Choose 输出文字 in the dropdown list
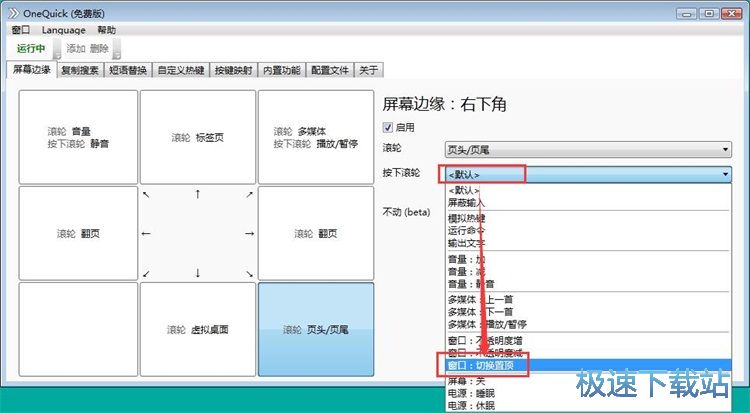This screenshot has height=413, width=750. pyautogui.click(x=588, y=243)
